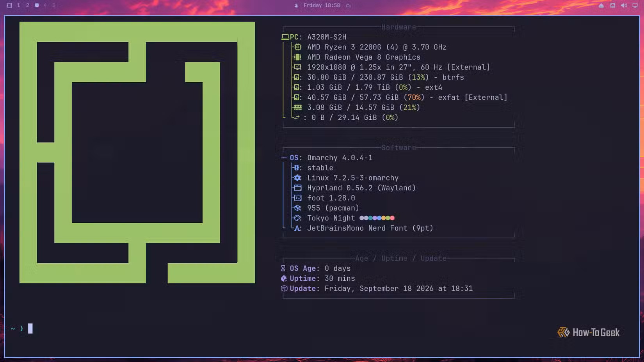Click the Friday 18:58 clock
Viewport: 644px width, 362px height.
tap(322, 5)
